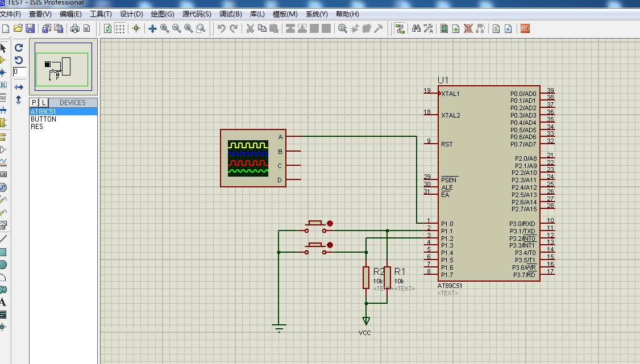Open the 绘图(G) menu
The image size is (640, 364).
pos(163,14)
